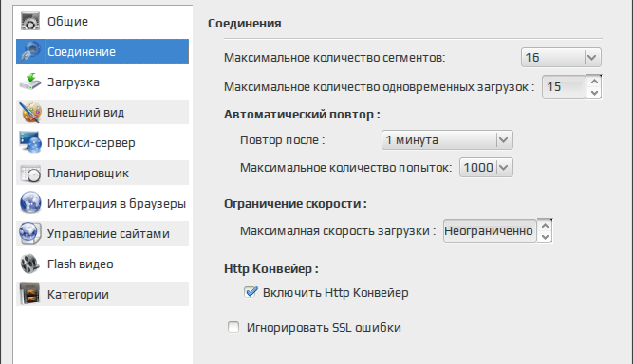Click the Игнорировать SSL ошибки label text

pos(324,327)
